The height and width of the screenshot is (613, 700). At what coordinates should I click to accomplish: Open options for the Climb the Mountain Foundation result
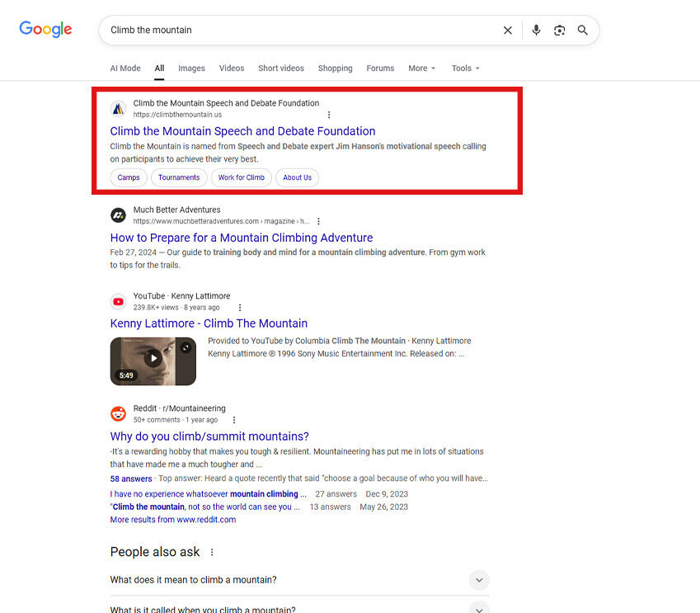pos(329,115)
